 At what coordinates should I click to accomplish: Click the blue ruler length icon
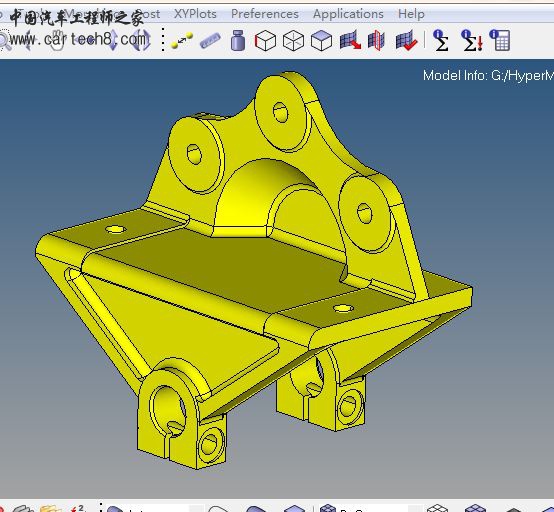(210, 41)
